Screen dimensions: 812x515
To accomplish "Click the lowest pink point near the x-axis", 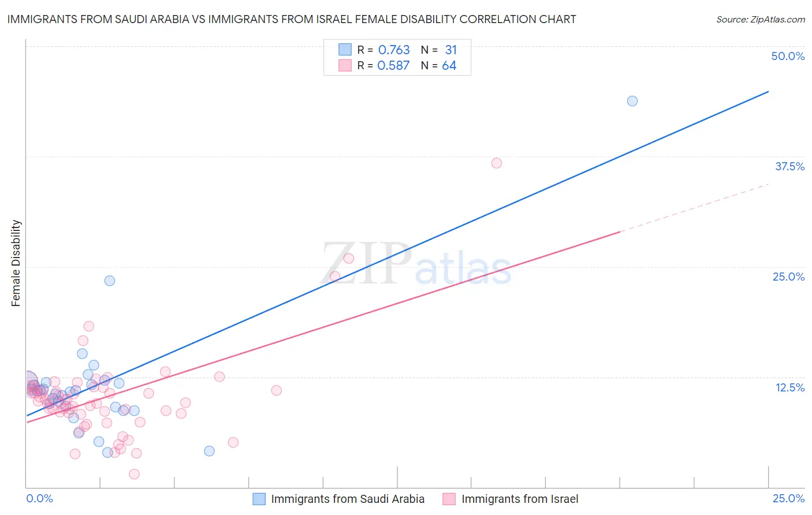I will [x=134, y=474].
